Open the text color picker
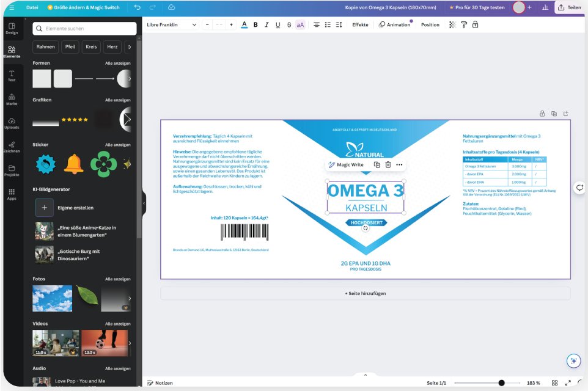 244,25
